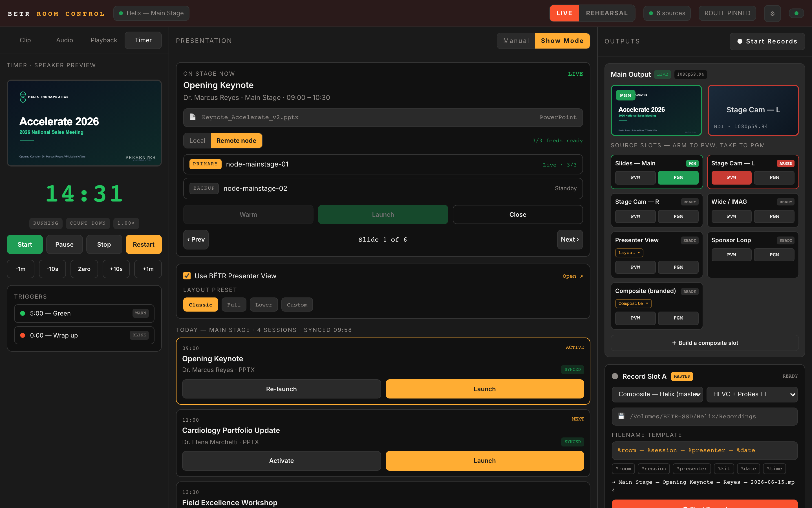The width and height of the screenshot is (812, 508).
Task: Pause the timer
Action: click(64, 244)
